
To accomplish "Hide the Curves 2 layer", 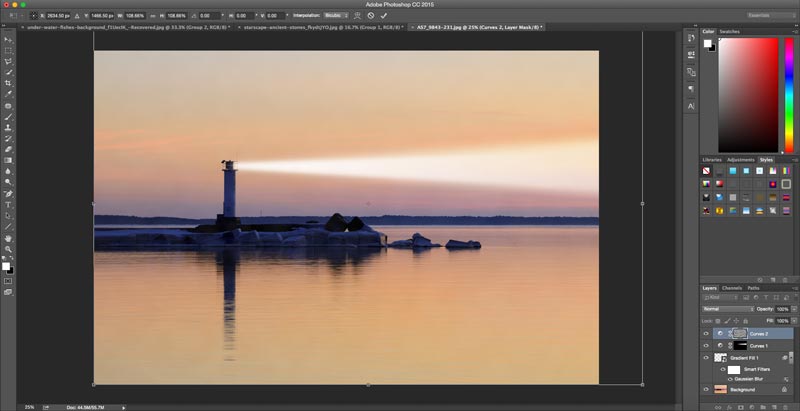I will 706,333.
